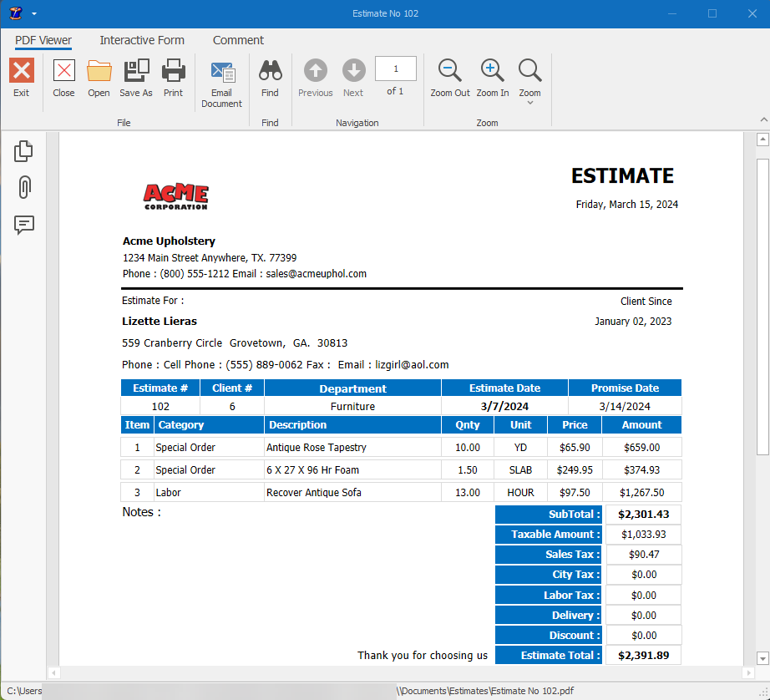Click the Print icon

[173, 79]
